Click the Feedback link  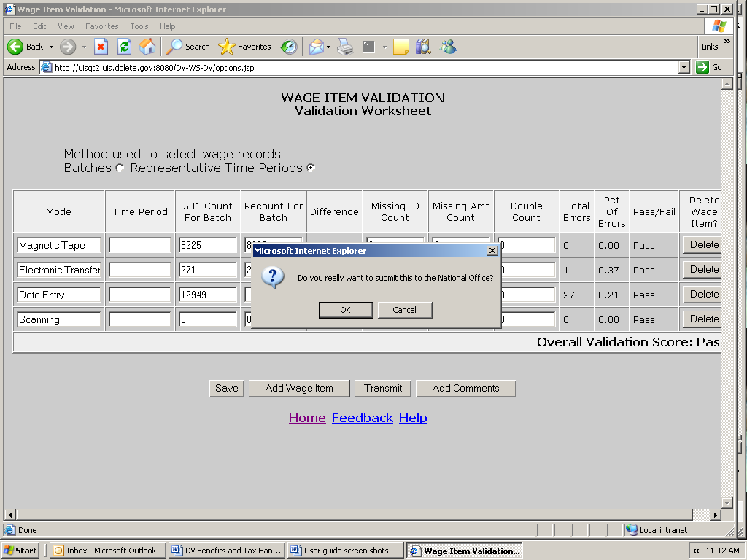click(x=362, y=418)
